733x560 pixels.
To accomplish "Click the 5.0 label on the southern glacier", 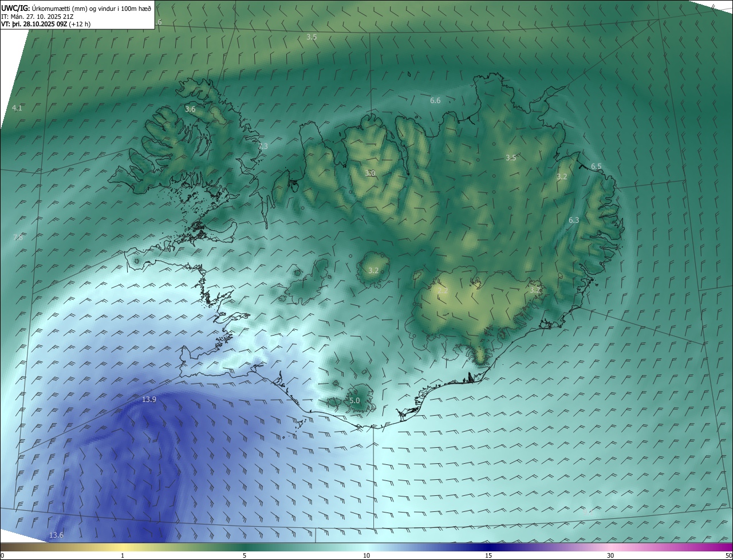I will [x=354, y=401].
